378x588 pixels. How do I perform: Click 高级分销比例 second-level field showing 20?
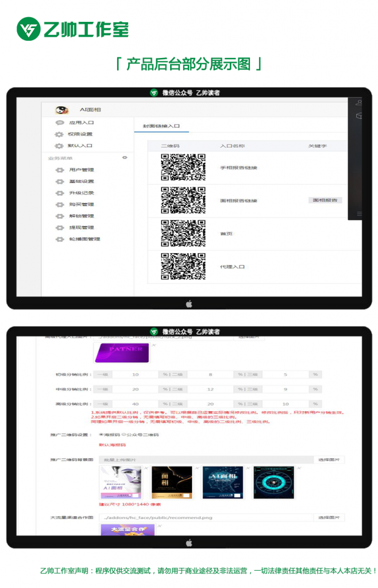(210, 404)
